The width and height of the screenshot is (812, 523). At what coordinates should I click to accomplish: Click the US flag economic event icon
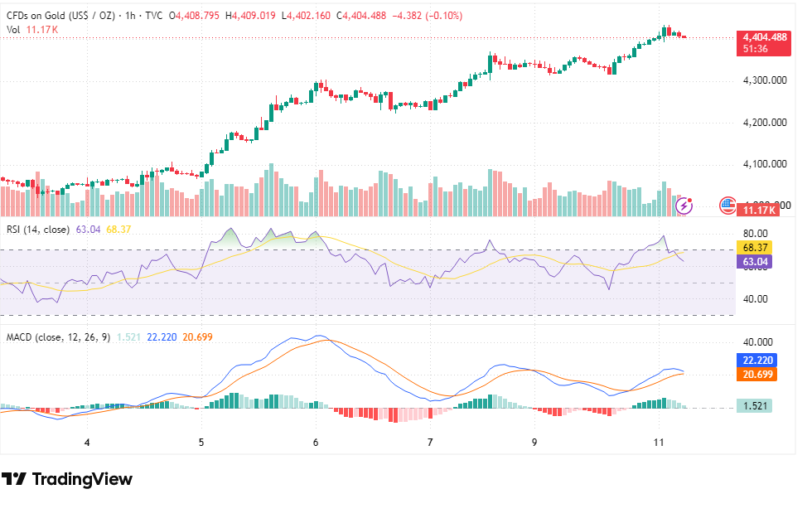pos(727,206)
